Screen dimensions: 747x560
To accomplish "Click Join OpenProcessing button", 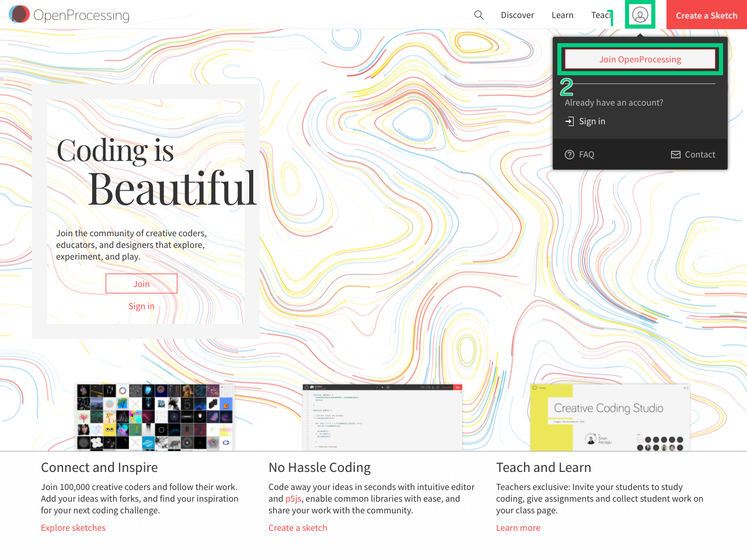I will pyautogui.click(x=640, y=60).
